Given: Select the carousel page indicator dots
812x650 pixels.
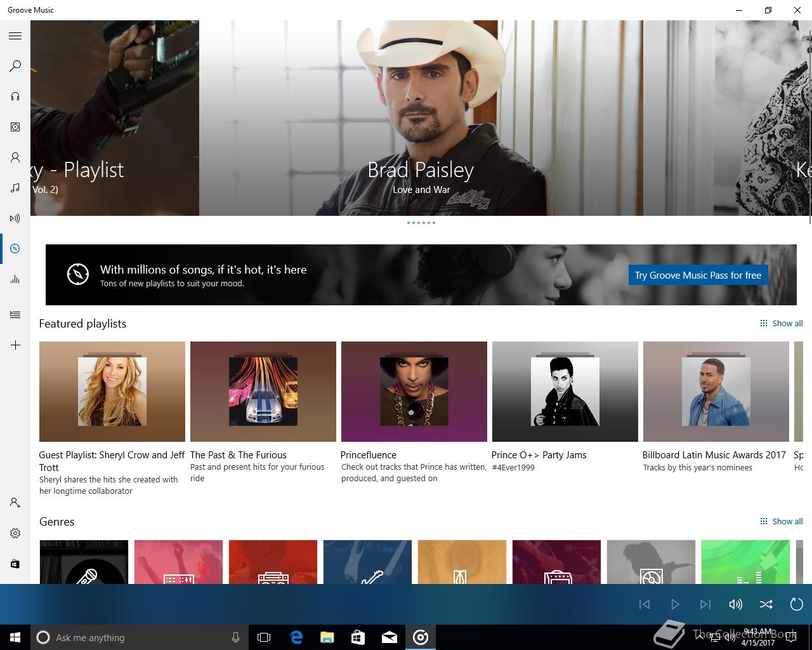Looking at the screenshot, I should pyautogui.click(x=421, y=223).
